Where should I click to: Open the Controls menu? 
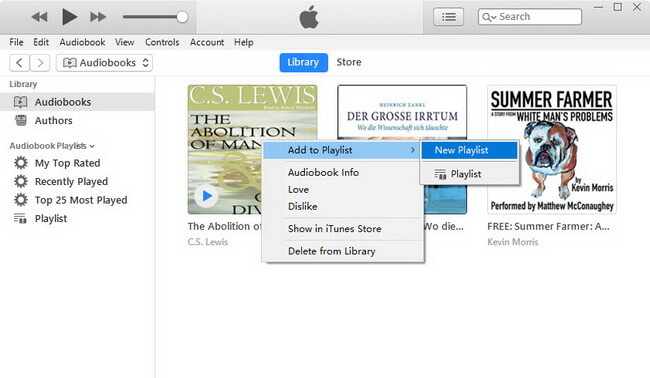162,42
